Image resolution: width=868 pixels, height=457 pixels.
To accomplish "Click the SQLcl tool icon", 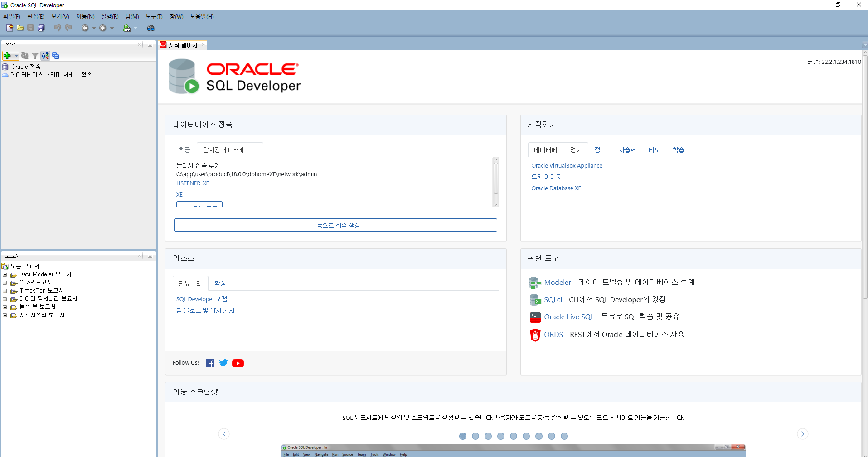I will click(535, 300).
